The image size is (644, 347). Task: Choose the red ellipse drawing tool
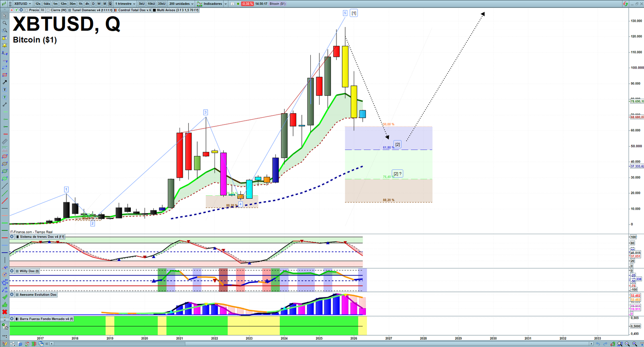tap(4, 156)
